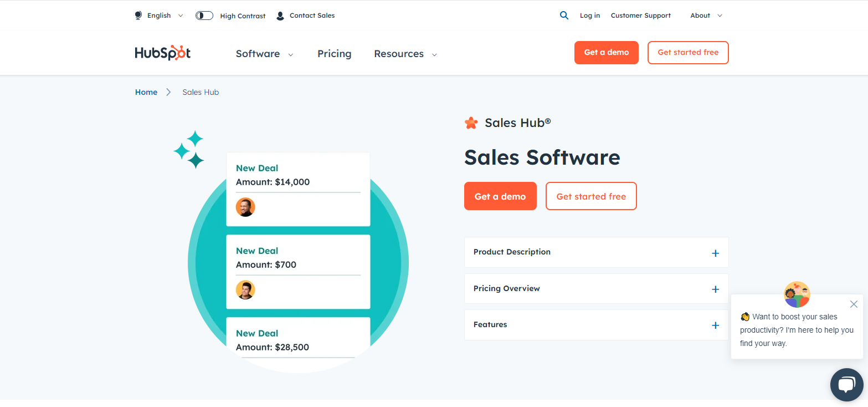Image resolution: width=868 pixels, height=407 pixels.
Task: Click the Amount: $14,000 text
Action: click(x=273, y=182)
